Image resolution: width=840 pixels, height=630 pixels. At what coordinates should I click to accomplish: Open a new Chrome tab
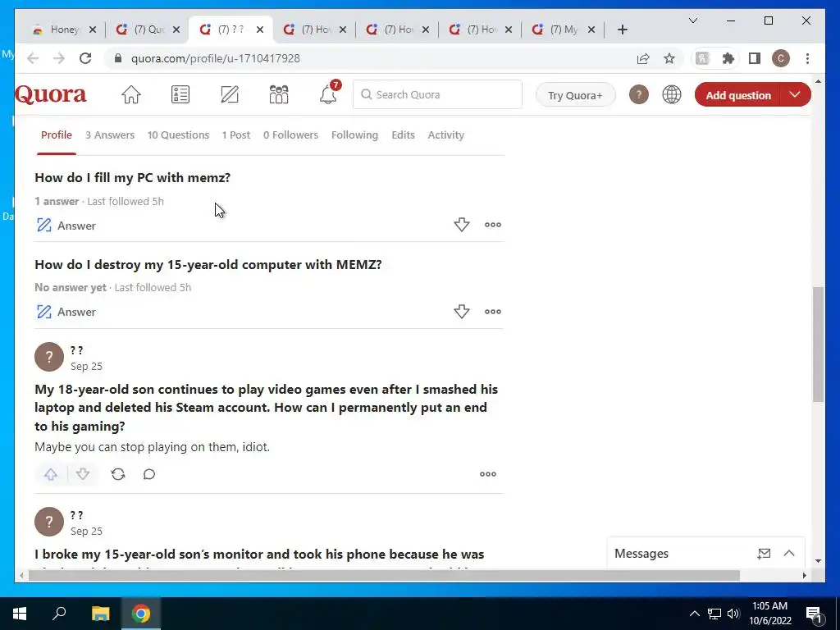tap(622, 30)
